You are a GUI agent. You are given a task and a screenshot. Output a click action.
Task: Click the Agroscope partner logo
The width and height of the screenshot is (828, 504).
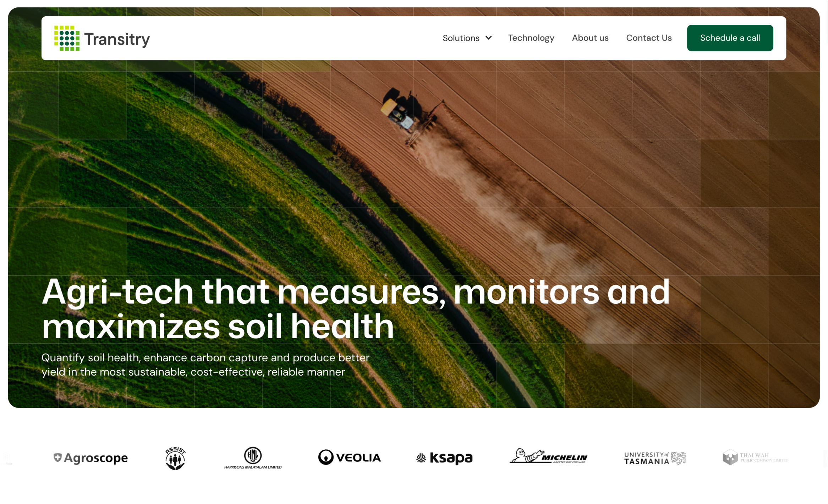pos(91,458)
